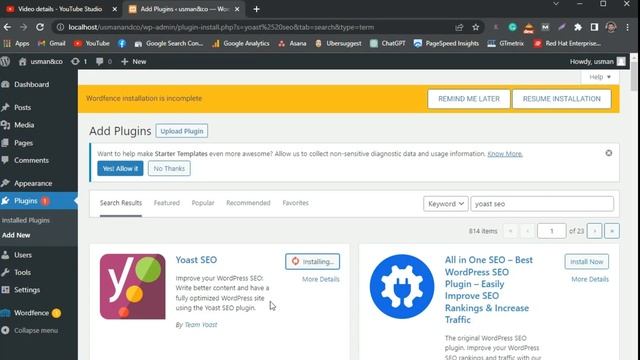Click Remind Me Later button
640x360 pixels.
point(469,99)
